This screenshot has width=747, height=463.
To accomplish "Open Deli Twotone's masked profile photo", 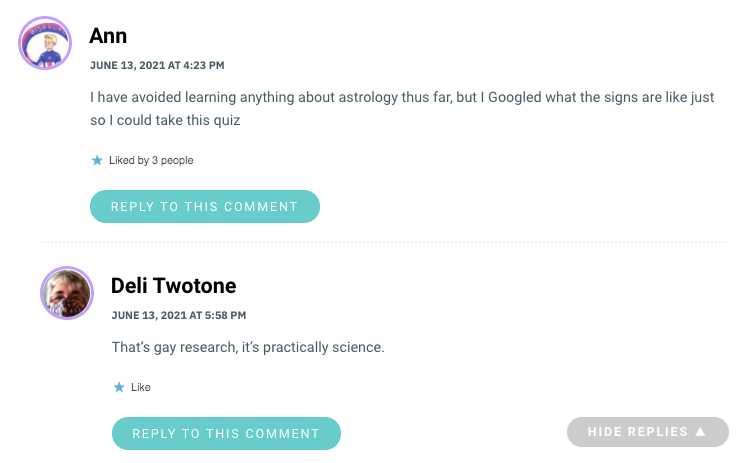I will (67, 293).
